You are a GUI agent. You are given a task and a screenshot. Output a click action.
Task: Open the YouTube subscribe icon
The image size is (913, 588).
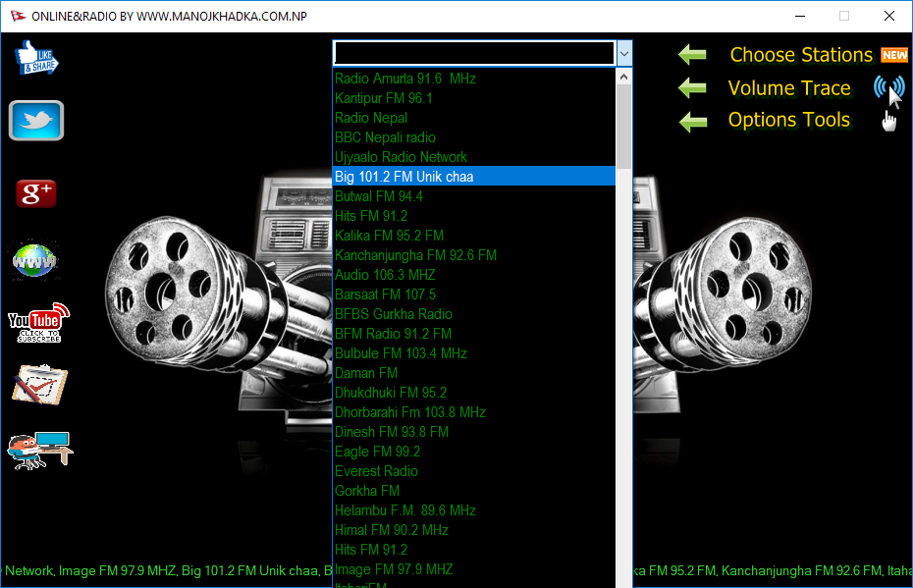click(x=38, y=323)
